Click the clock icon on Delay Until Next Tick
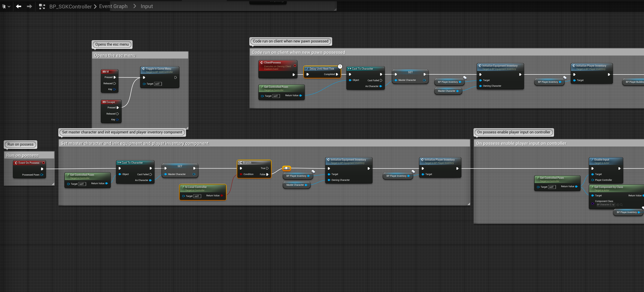The width and height of the screenshot is (644, 292). [340, 66]
